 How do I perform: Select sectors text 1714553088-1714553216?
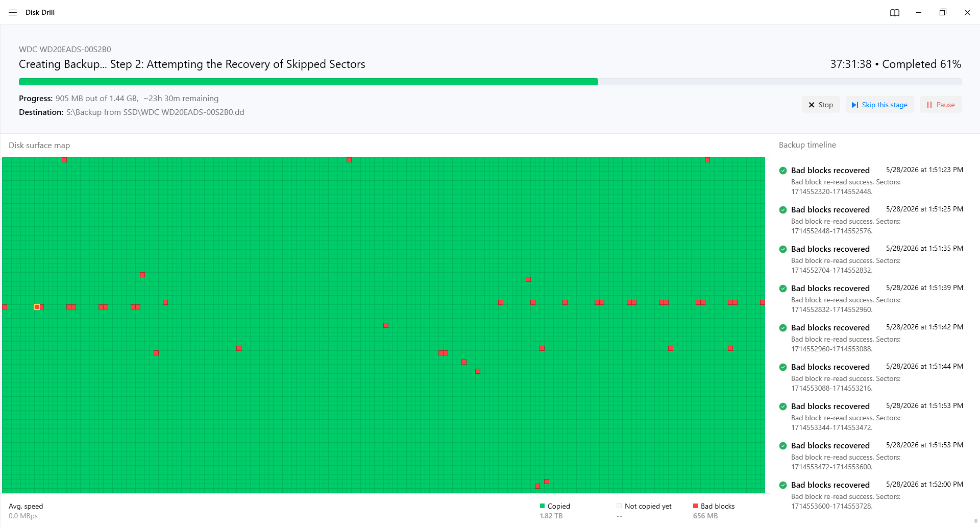coord(831,389)
